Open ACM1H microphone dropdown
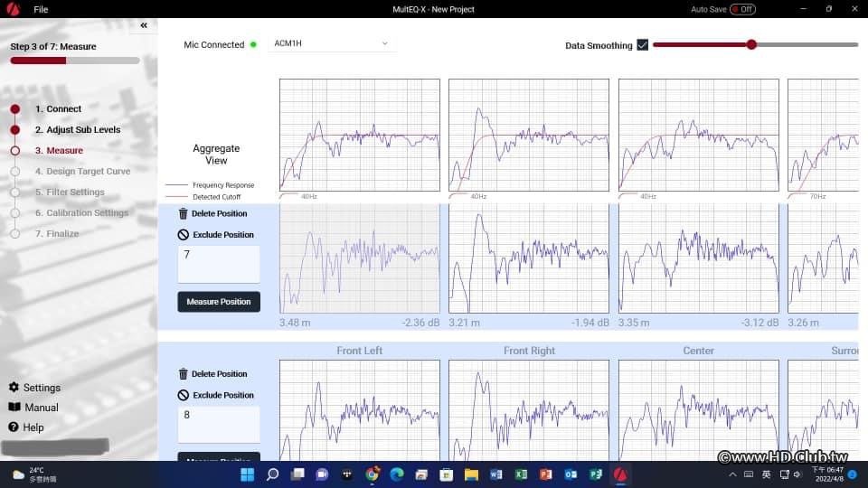Screen dimensions: 868x488 (x=331, y=43)
